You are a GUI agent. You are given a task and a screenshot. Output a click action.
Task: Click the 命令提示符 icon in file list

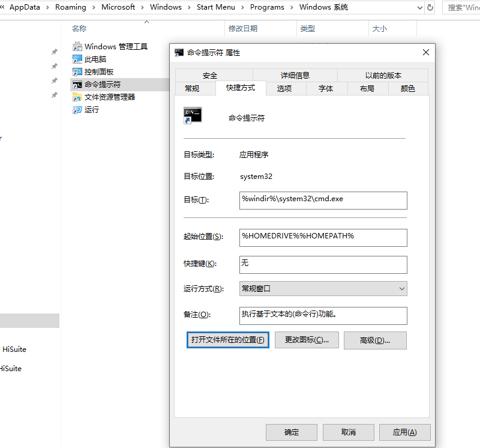tap(77, 85)
